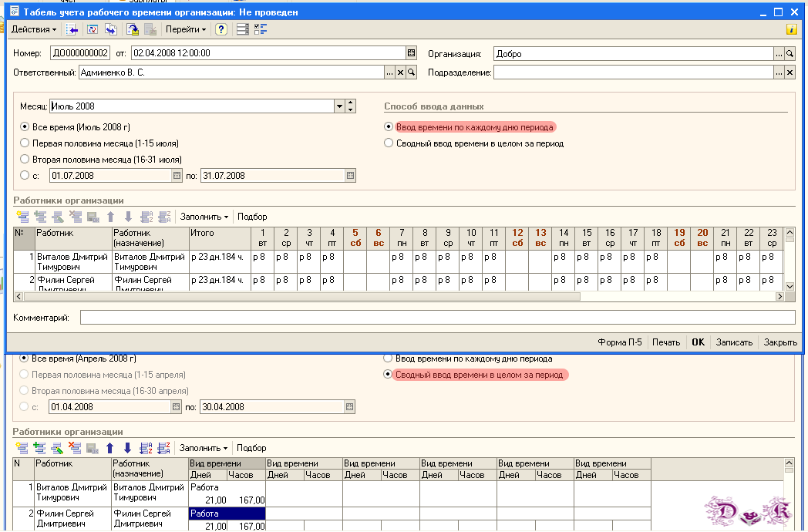Viewport: 808px width, 532px height.
Task: Sort ascending A-Z icon in April window
Action: pyautogui.click(x=146, y=448)
